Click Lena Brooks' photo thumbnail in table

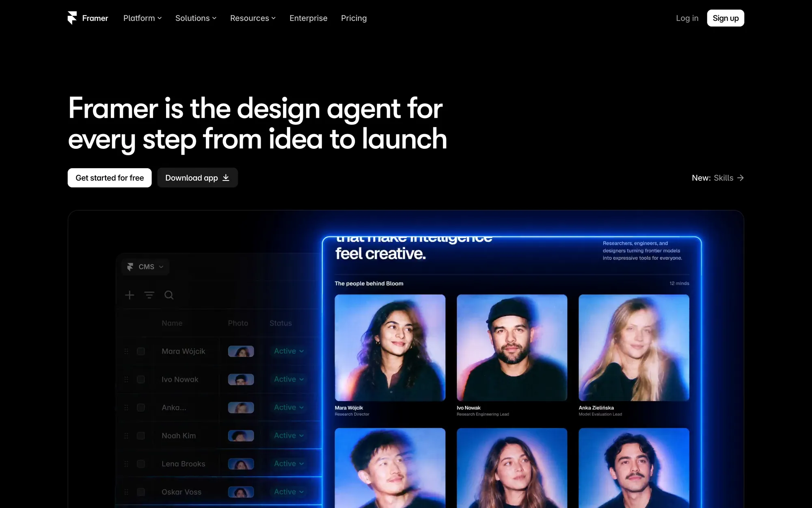click(241, 464)
